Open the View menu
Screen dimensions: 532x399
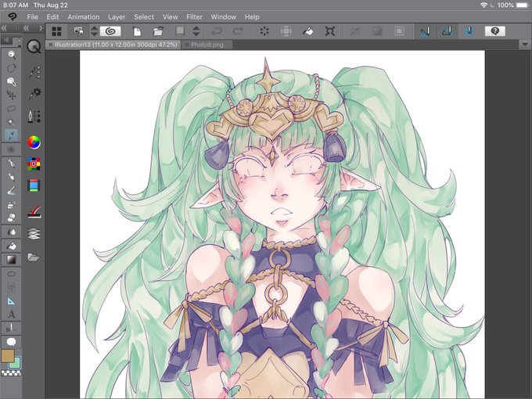coord(170,17)
